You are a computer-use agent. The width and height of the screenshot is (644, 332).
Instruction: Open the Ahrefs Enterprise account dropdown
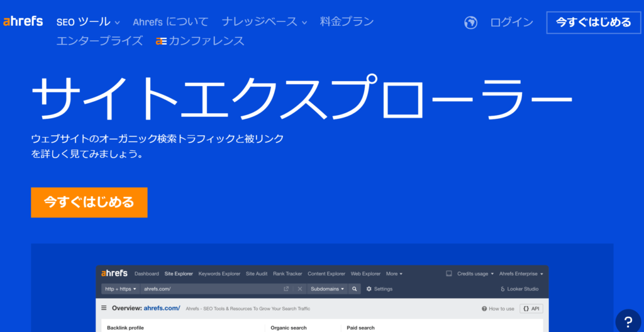pos(521,274)
